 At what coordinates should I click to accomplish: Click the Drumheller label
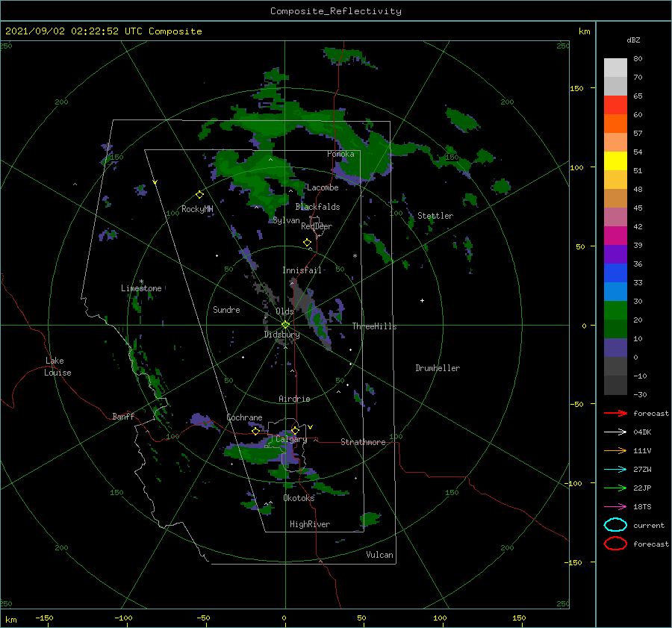pyautogui.click(x=438, y=368)
